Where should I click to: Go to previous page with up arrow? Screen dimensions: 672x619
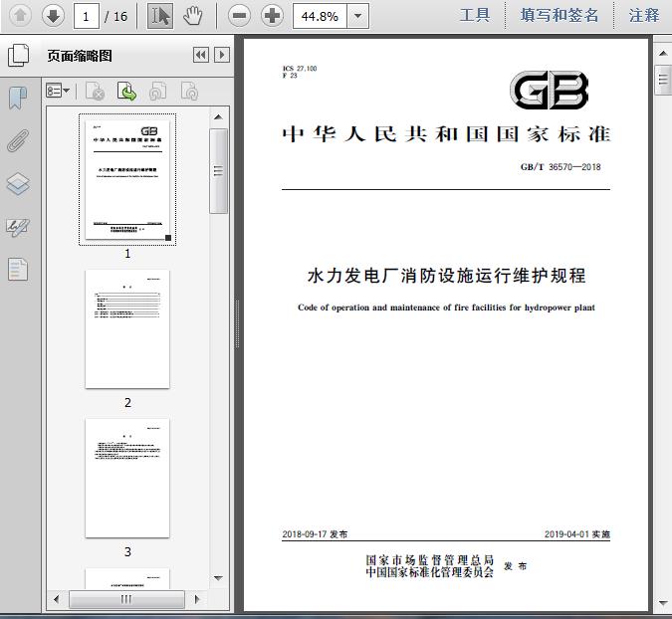pos(20,16)
